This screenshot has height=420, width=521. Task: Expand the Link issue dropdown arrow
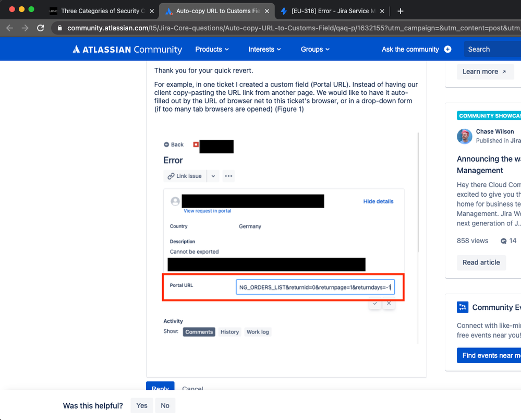[x=213, y=176]
